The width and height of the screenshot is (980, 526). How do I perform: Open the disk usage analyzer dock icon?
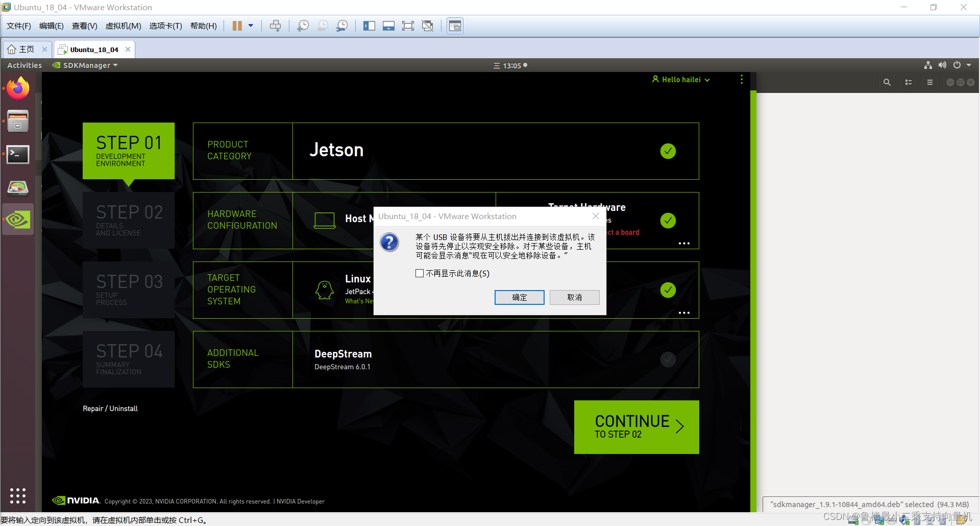(18, 187)
